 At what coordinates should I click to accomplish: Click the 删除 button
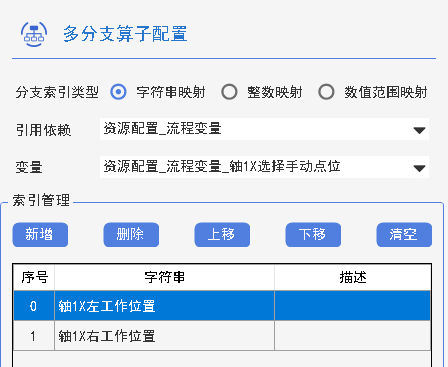(131, 235)
